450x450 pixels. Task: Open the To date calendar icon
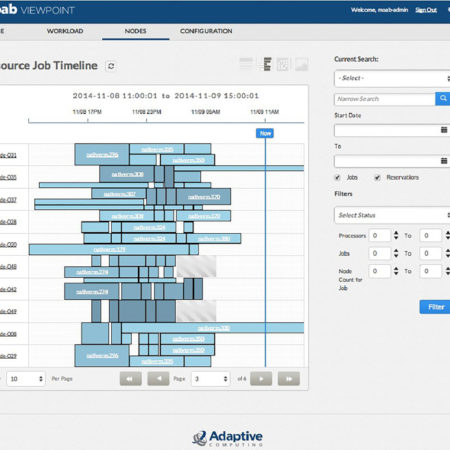(x=444, y=161)
